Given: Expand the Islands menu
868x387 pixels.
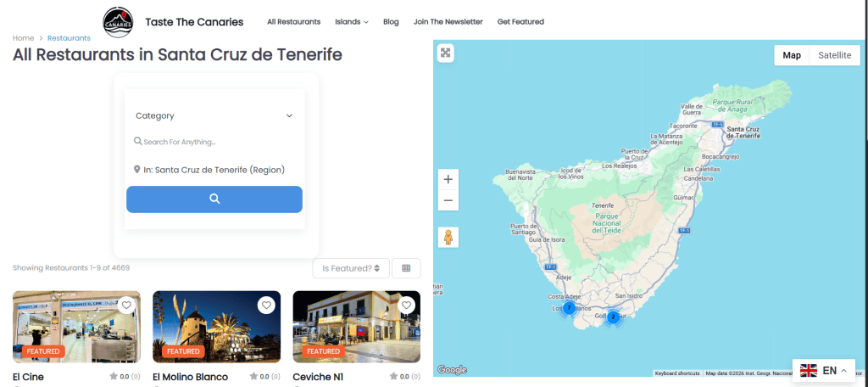Looking at the screenshot, I should (351, 22).
